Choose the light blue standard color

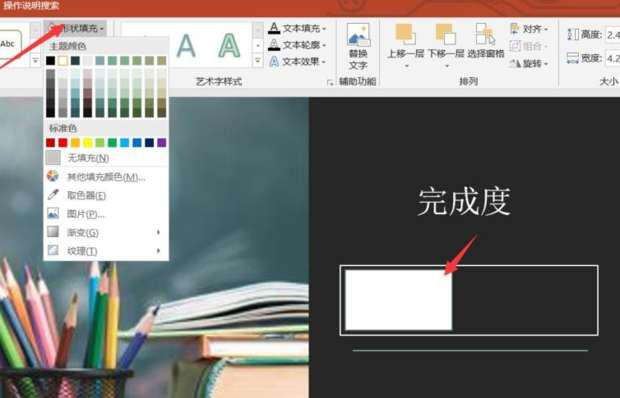(125, 143)
